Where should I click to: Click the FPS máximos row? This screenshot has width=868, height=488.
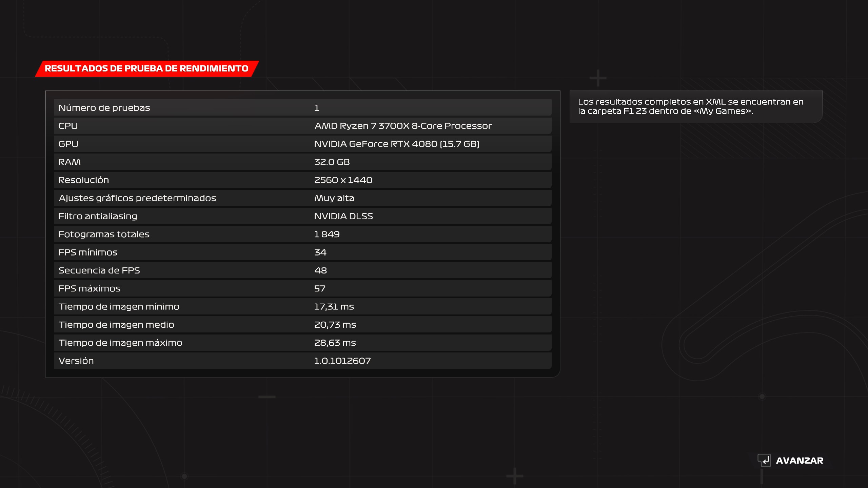(x=302, y=288)
